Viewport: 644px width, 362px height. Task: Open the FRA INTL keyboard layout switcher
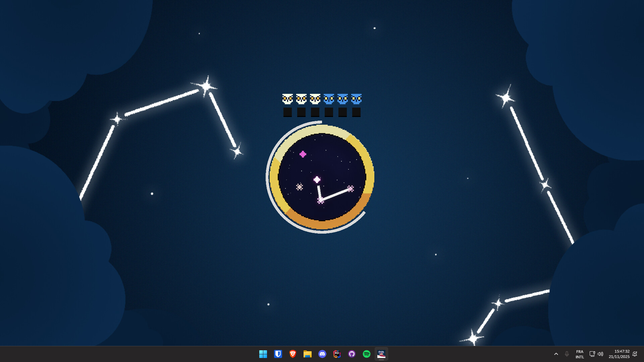click(x=580, y=354)
